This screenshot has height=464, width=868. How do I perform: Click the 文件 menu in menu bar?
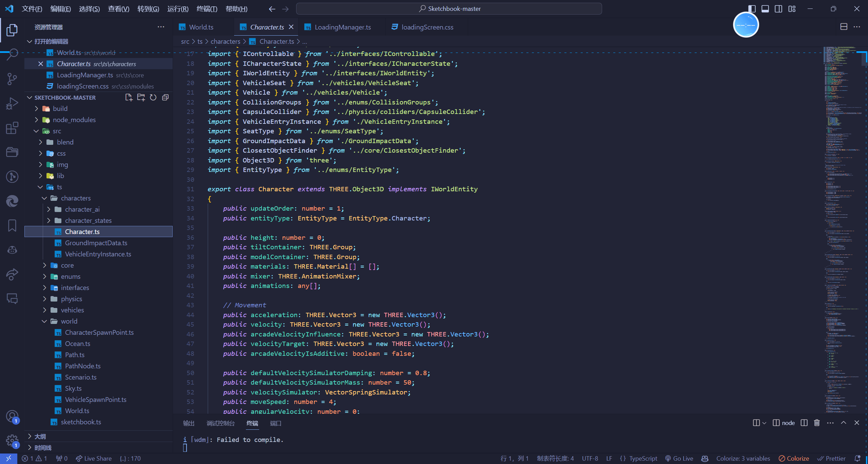click(x=32, y=8)
